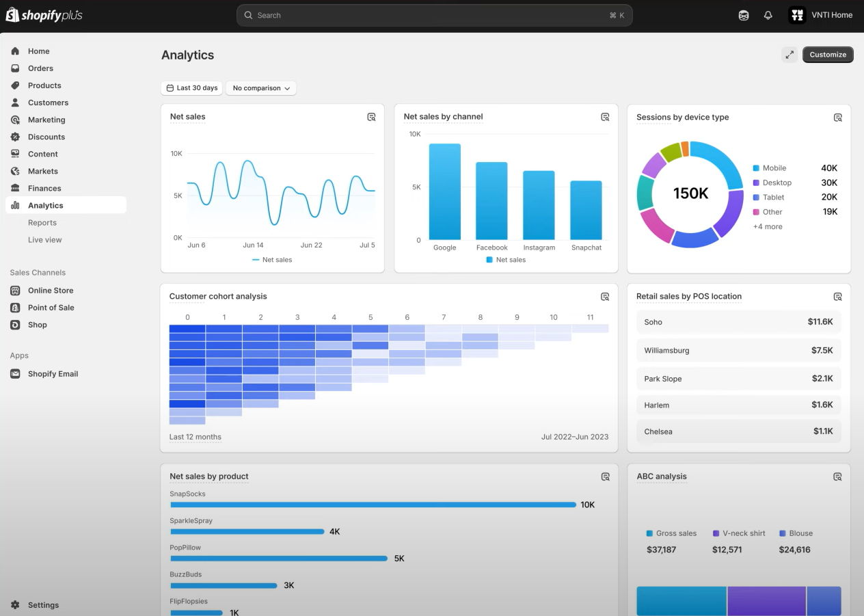Click the Markets globe icon
This screenshot has height=616, width=864.
(15, 171)
